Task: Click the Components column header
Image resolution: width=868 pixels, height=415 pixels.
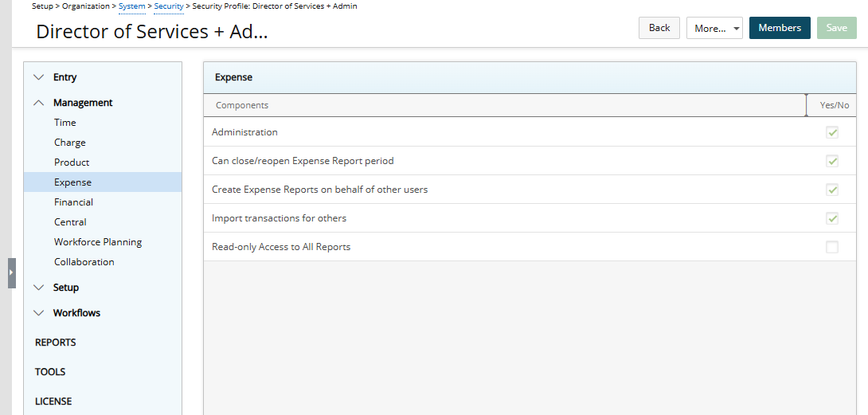Action: [242, 105]
